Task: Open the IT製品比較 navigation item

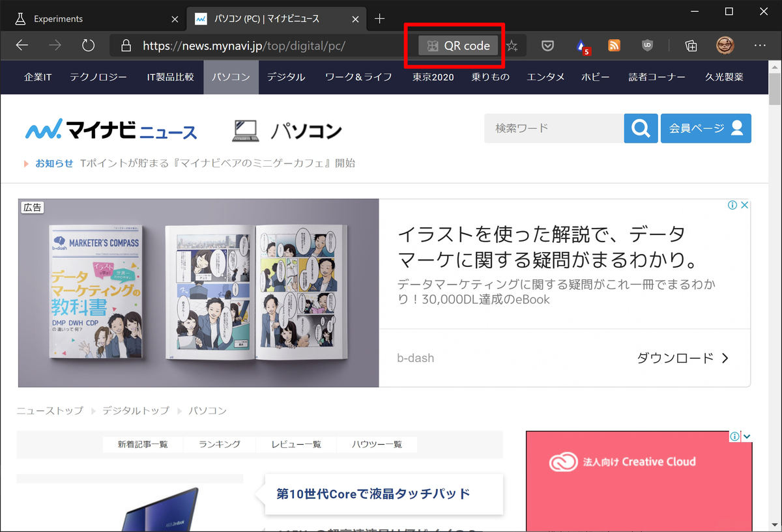Action: [x=170, y=77]
